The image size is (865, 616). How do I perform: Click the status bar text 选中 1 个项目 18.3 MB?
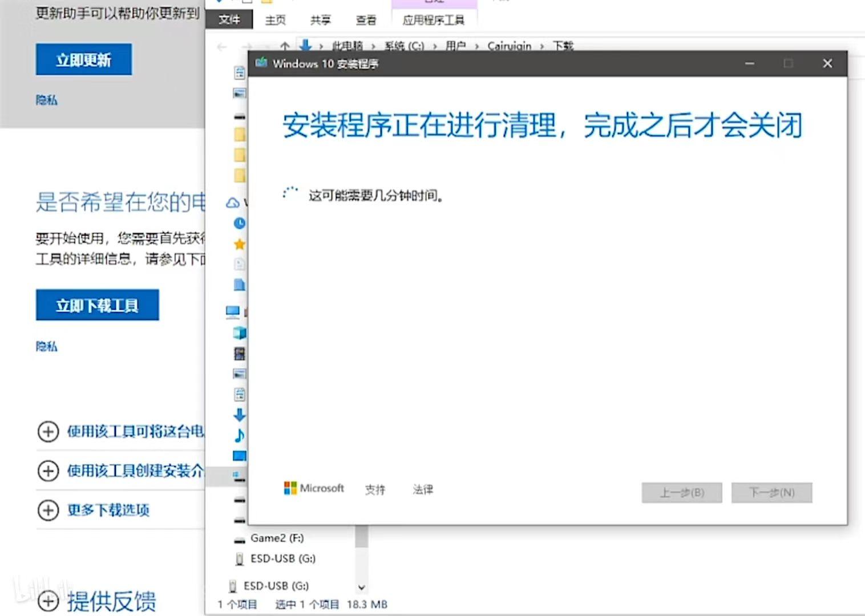(x=331, y=605)
